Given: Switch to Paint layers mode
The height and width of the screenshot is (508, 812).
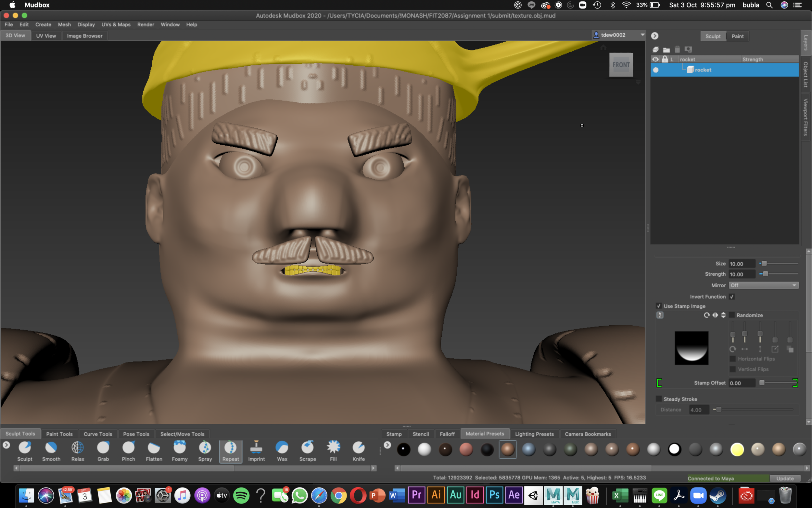Looking at the screenshot, I should click(737, 36).
